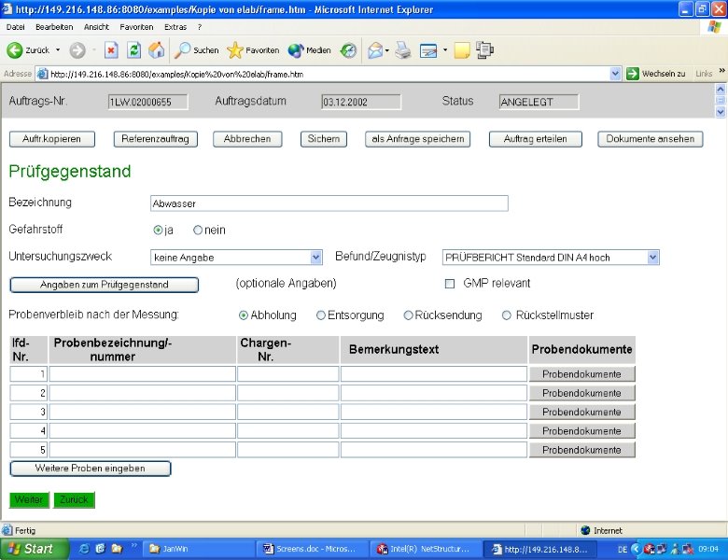Click Probendokumente button in row 3

581,412
